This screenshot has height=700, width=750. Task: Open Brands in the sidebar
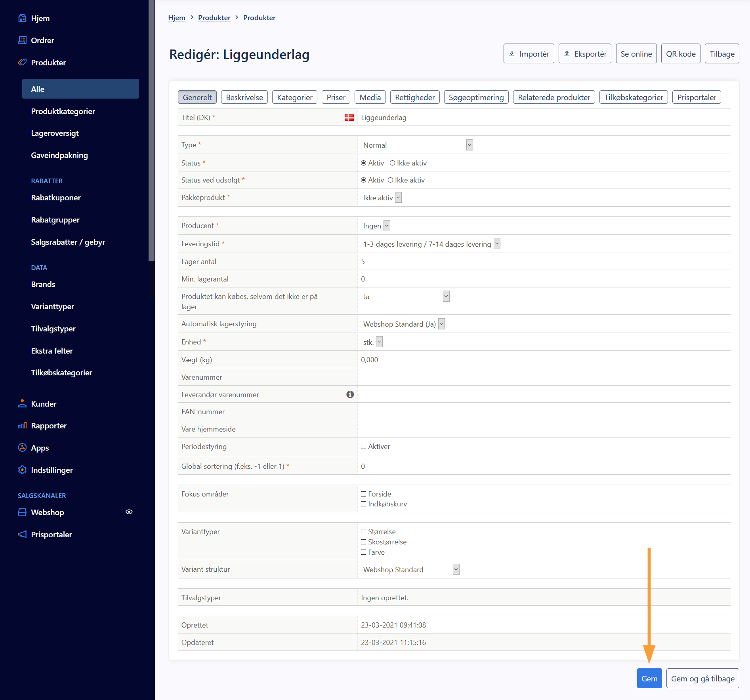43,284
